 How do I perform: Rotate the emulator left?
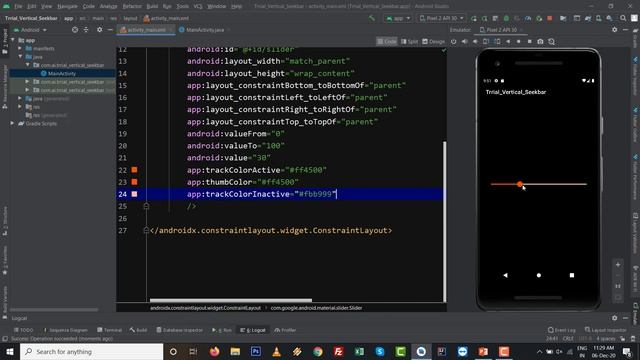pos(486,42)
